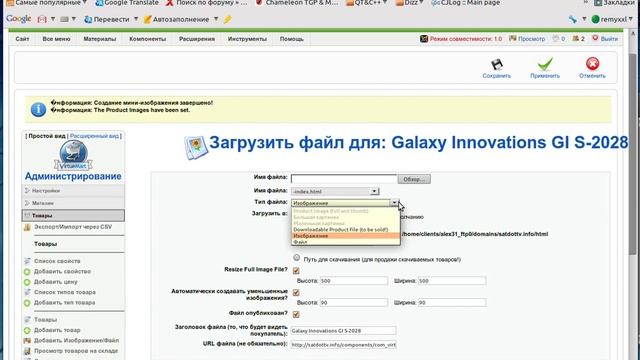Click the Экспорт/Импорт через CSV icon
The image size is (640, 360).
point(27,227)
